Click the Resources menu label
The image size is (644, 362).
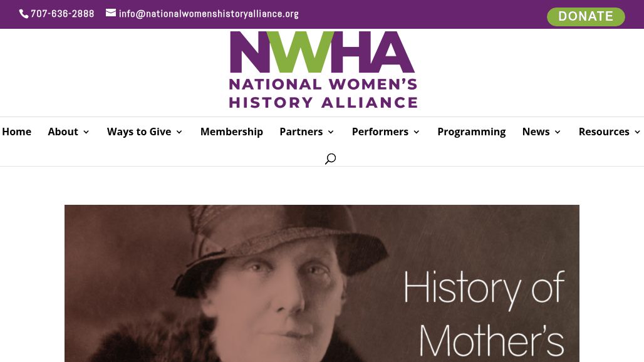point(603,132)
